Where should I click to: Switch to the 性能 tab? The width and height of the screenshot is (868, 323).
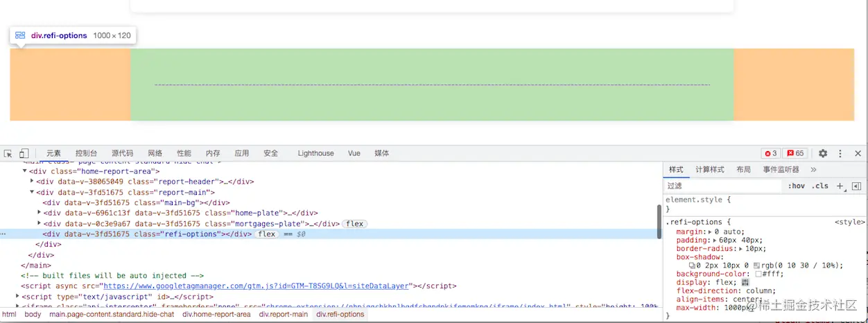click(184, 153)
